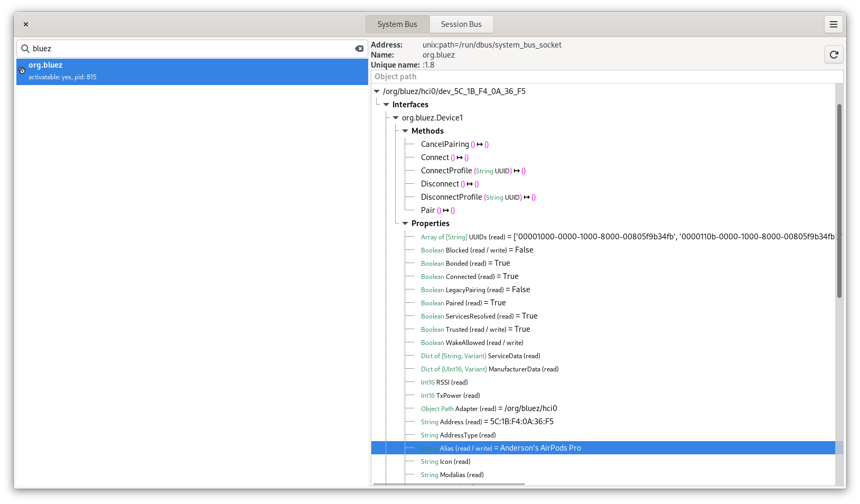Switch to the System Bus tab

tap(397, 24)
